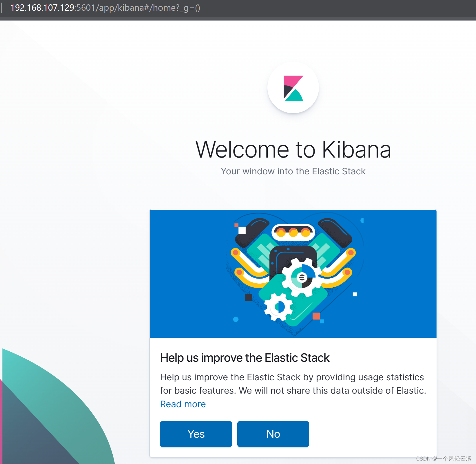Click 'Help us improve the Elastic Stack' title
Viewport: 476px width, 464px height.
[x=245, y=358]
